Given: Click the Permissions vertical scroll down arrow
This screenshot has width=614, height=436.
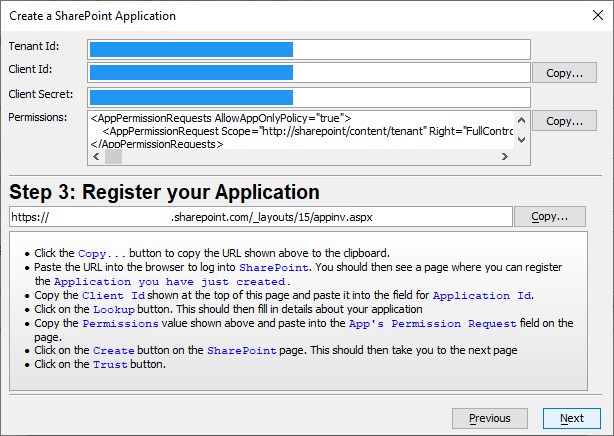Looking at the screenshot, I should [x=522, y=140].
